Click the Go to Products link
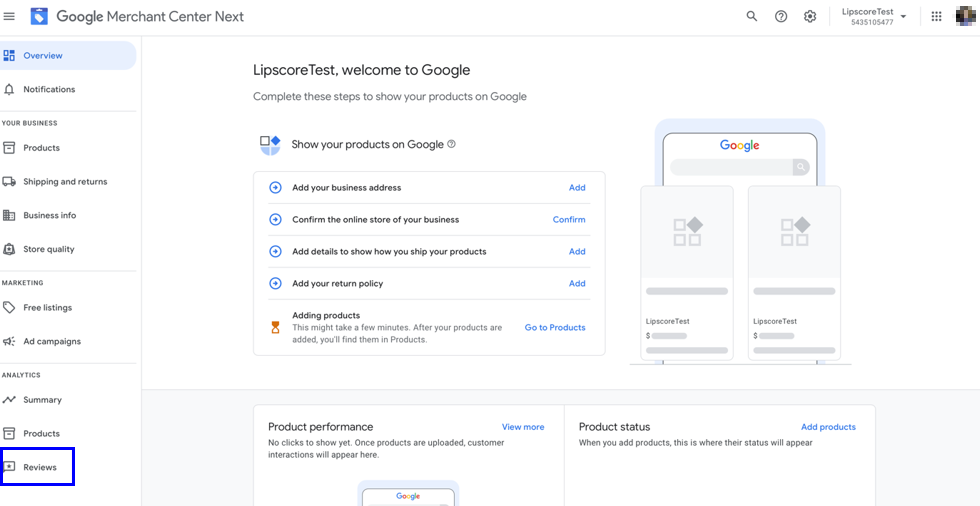Viewport: 980px width, 506px height. point(555,328)
